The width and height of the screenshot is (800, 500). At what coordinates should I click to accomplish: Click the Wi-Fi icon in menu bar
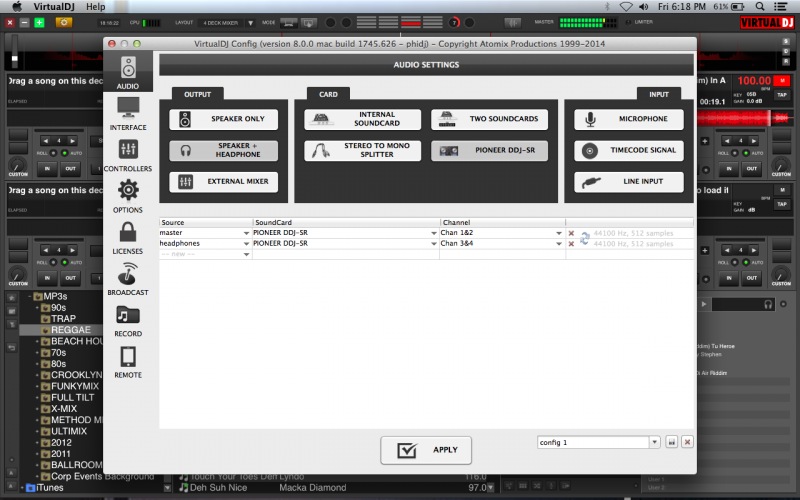[x=626, y=7]
